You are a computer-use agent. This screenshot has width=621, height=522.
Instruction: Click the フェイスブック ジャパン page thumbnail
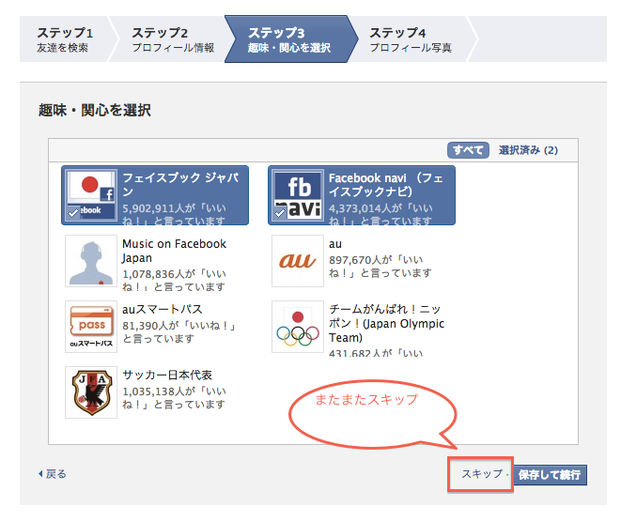click(x=91, y=195)
